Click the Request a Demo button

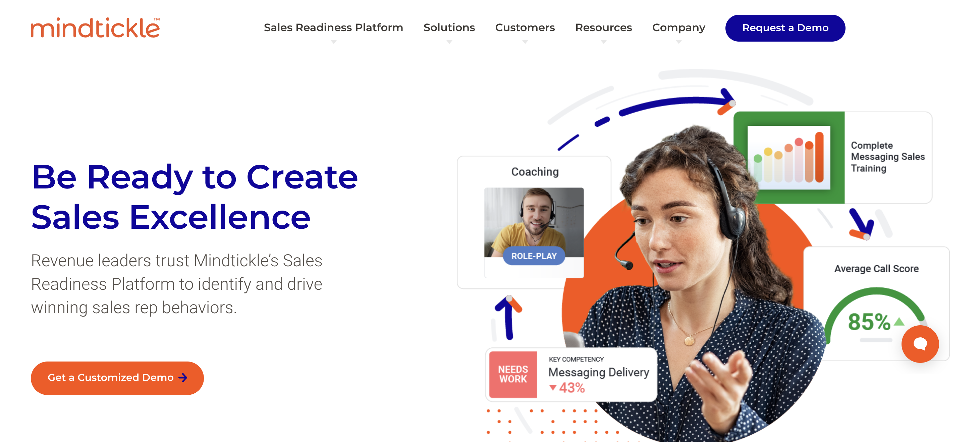pos(785,27)
